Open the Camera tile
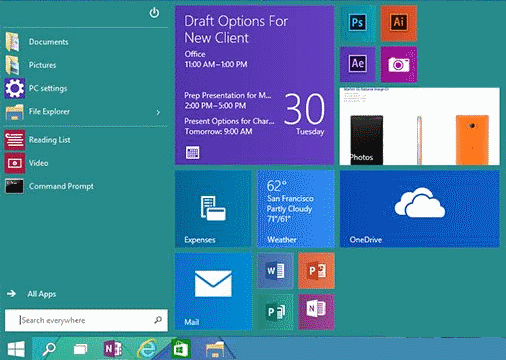This screenshot has height=360, width=506. (x=399, y=64)
